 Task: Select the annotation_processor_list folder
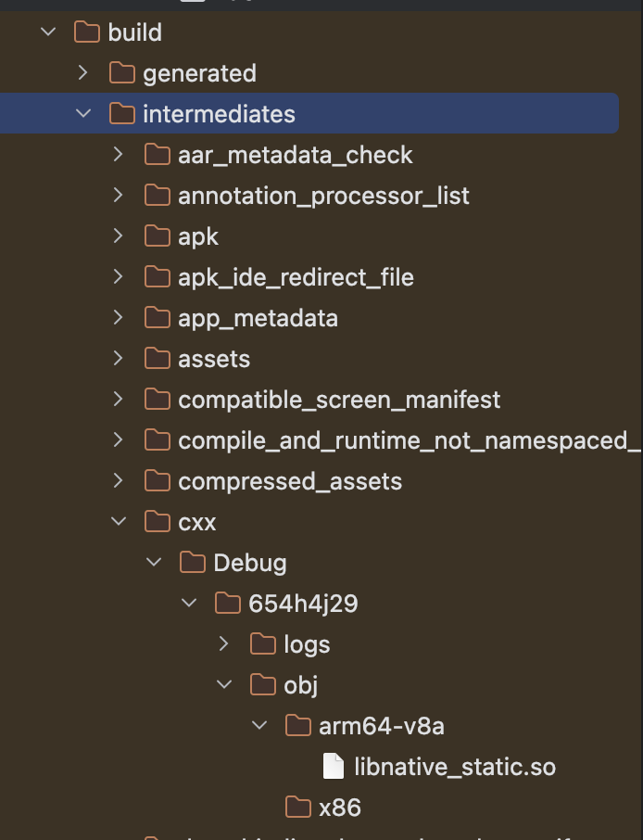323,196
